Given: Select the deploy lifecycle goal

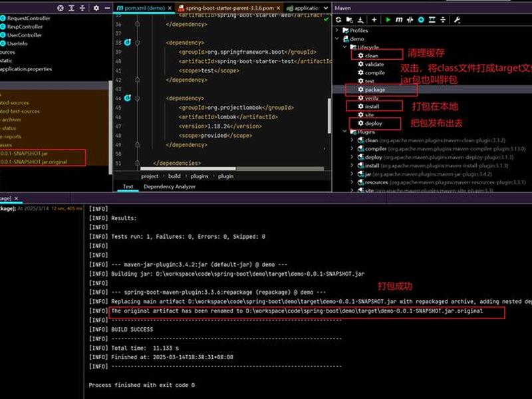Looking at the screenshot, I should (370, 124).
